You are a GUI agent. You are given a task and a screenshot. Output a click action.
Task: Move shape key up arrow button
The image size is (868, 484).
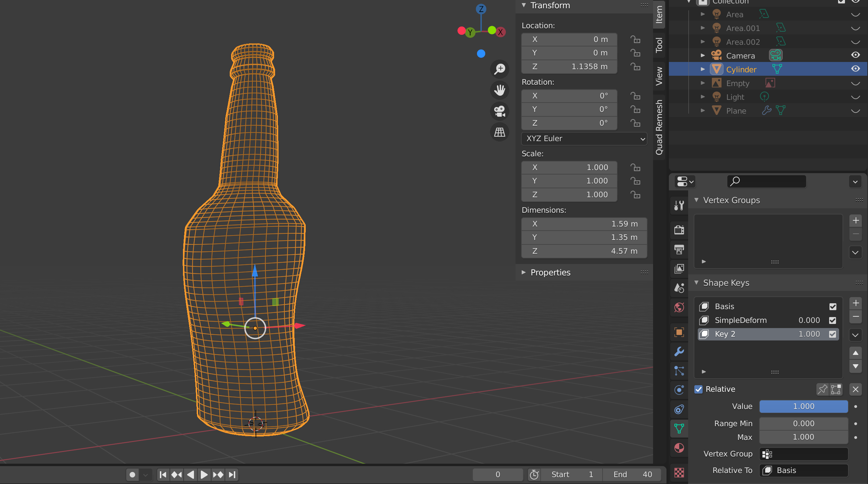(856, 353)
